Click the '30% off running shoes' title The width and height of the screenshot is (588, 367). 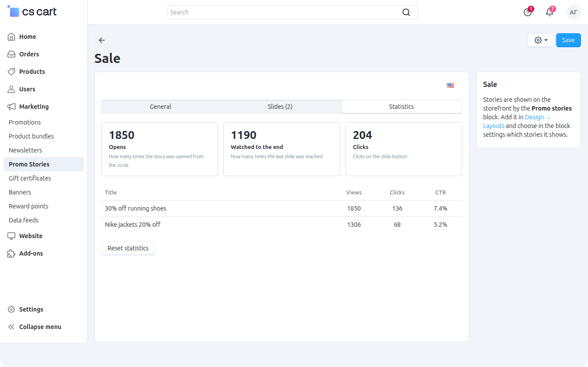[135, 208]
